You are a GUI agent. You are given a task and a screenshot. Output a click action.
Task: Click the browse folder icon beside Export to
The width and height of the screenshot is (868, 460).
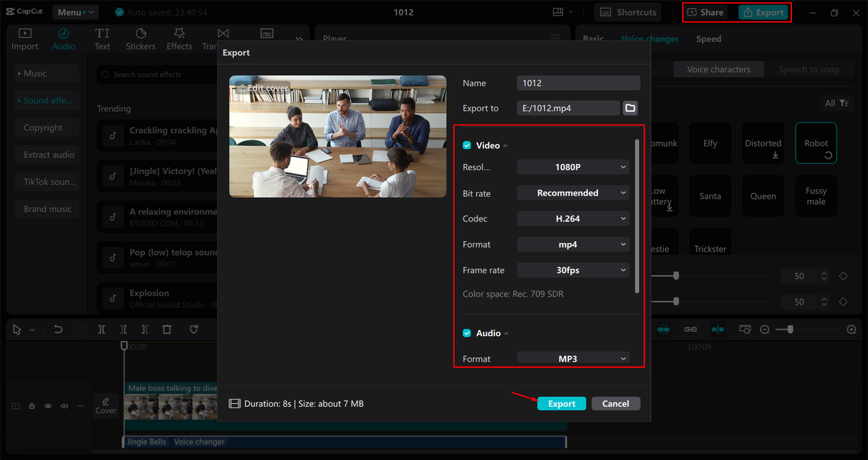630,108
